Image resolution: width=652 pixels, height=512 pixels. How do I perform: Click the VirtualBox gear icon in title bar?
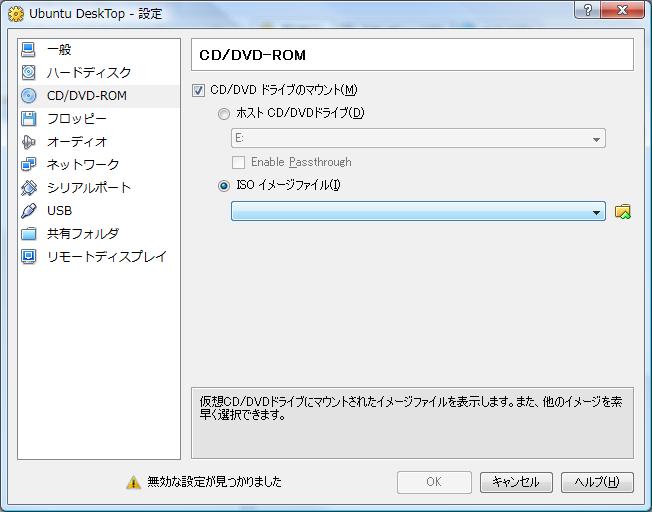coord(16,14)
